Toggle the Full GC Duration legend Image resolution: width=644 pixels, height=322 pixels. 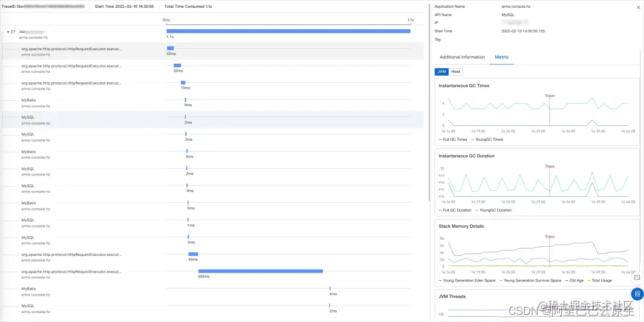click(455, 210)
